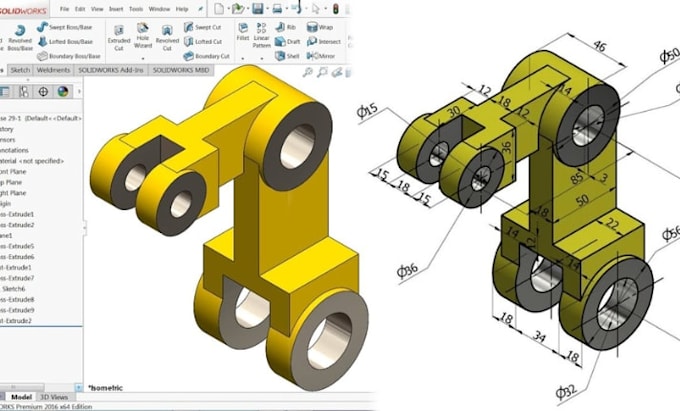The width and height of the screenshot is (680, 411).
Task: Select the Revolved Boss/Base tool
Action: [20, 38]
